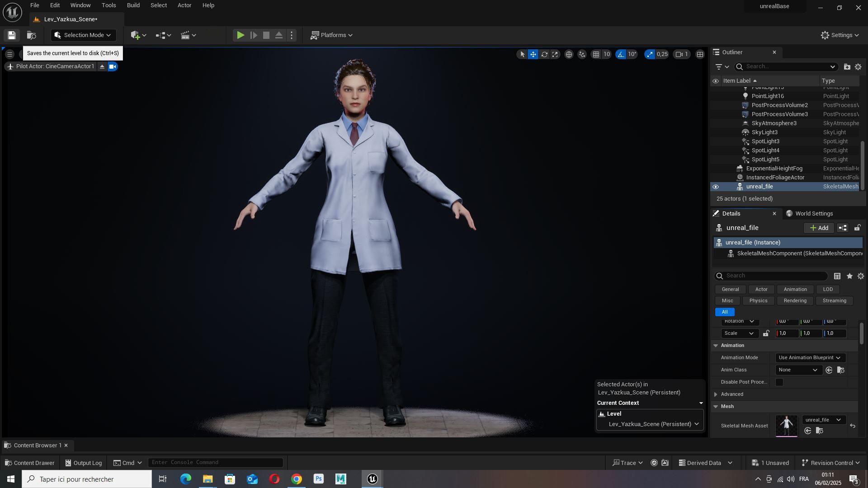This screenshot has width=868, height=488.
Task: Toggle visibility eye of unreal_file actor
Action: click(x=716, y=187)
